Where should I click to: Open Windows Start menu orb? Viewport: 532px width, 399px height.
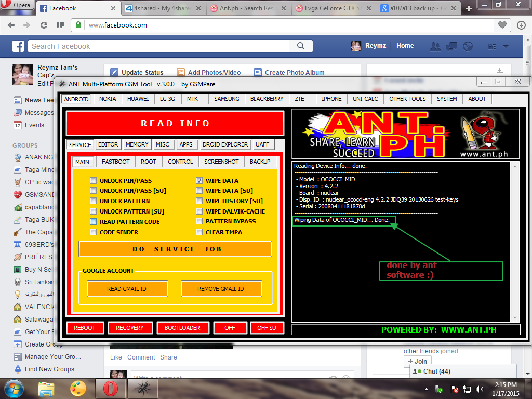[14, 388]
